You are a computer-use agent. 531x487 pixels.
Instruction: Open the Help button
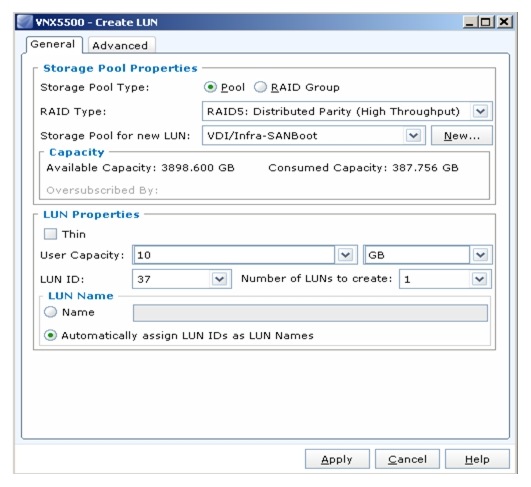coord(477,459)
